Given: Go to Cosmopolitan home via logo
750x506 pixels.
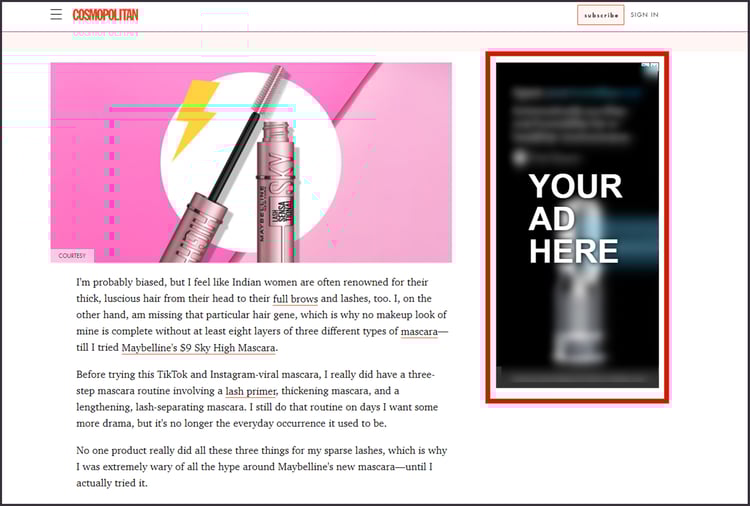Looking at the screenshot, I should click(105, 15).
